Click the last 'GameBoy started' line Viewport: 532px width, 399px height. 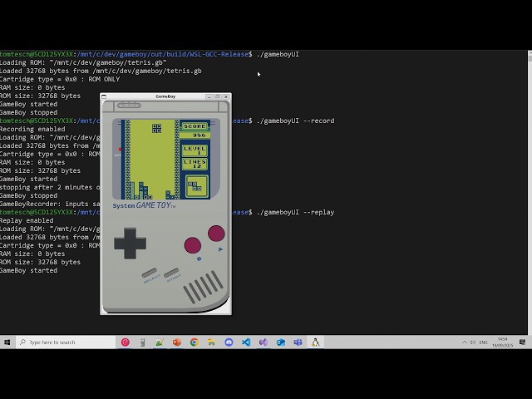29,270
